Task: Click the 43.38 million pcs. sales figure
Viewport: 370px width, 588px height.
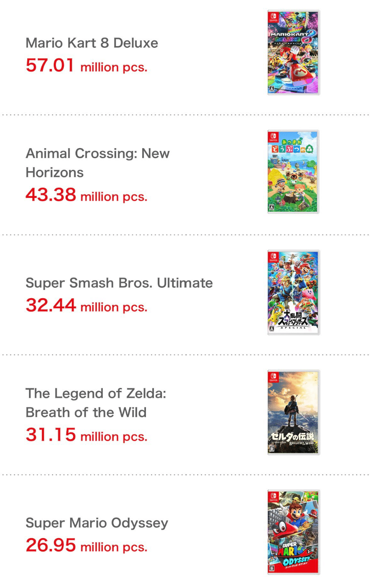Action: coord(86,195)
